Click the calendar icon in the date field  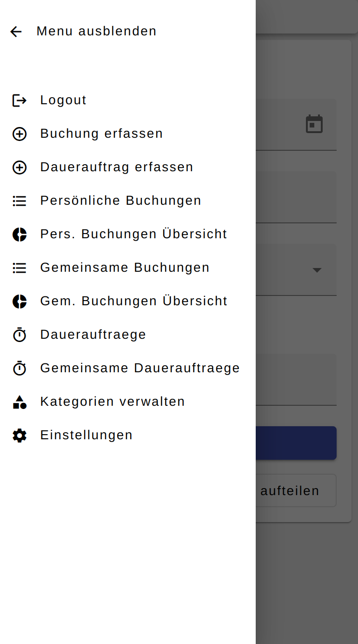pyautogui.click(x=315, y=124)
